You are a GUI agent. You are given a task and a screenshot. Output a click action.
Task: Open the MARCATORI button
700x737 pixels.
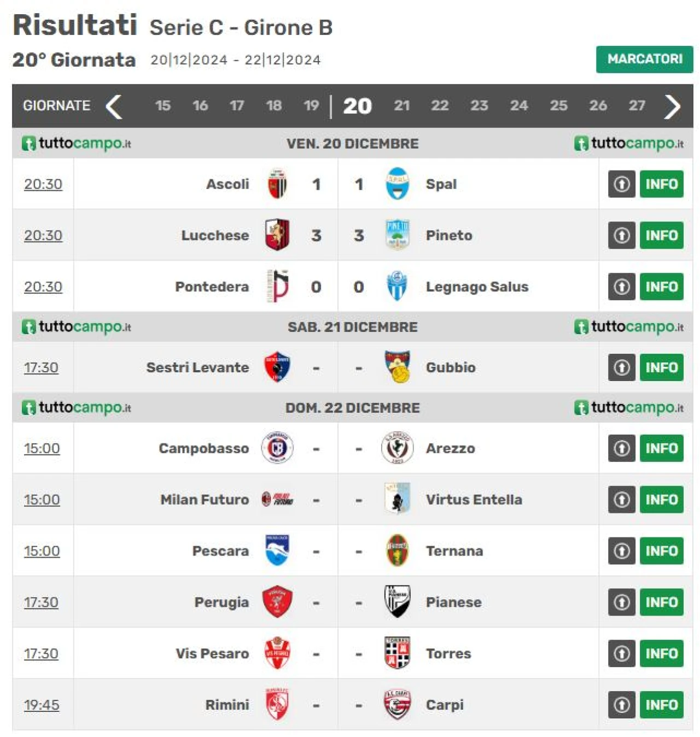click(644, 59)
